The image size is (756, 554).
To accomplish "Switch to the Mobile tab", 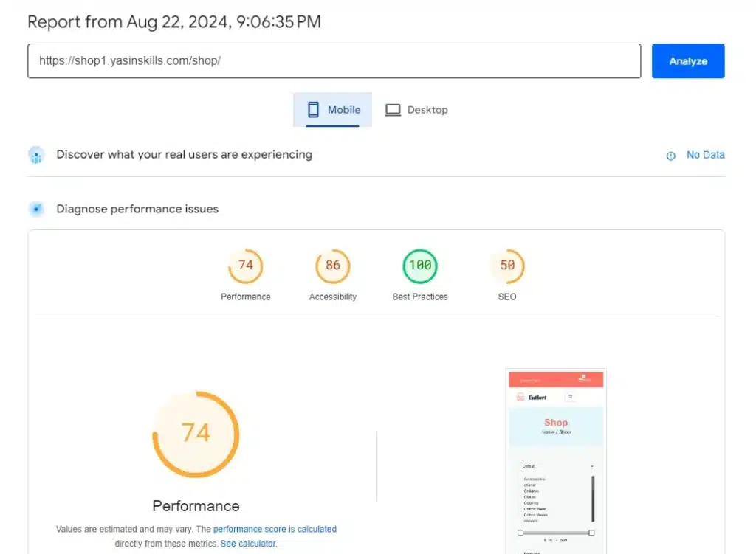I will 333,110.
